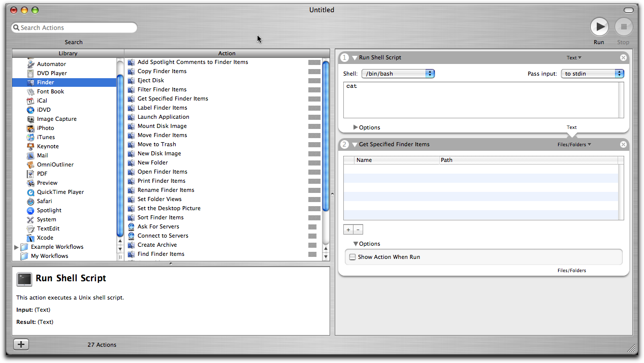Click the add workflow plus button
This screenshot has width=644, height=363.
(21, 345)
